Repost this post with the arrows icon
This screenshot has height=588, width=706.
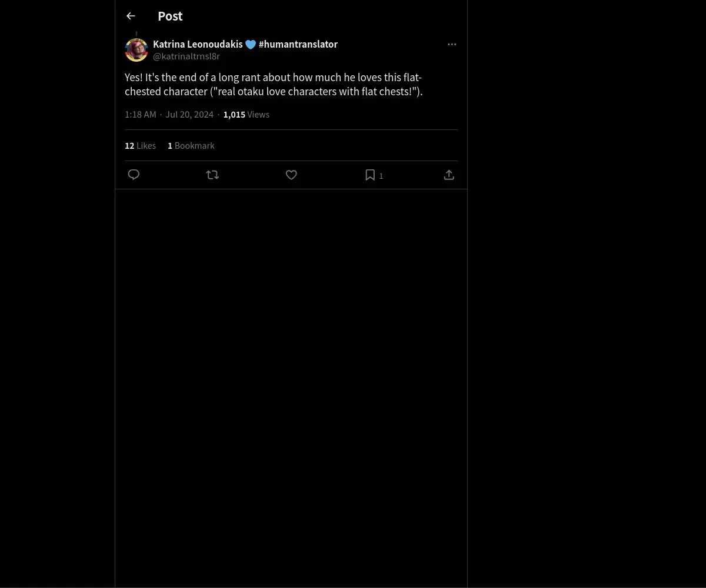coord(212,175)
